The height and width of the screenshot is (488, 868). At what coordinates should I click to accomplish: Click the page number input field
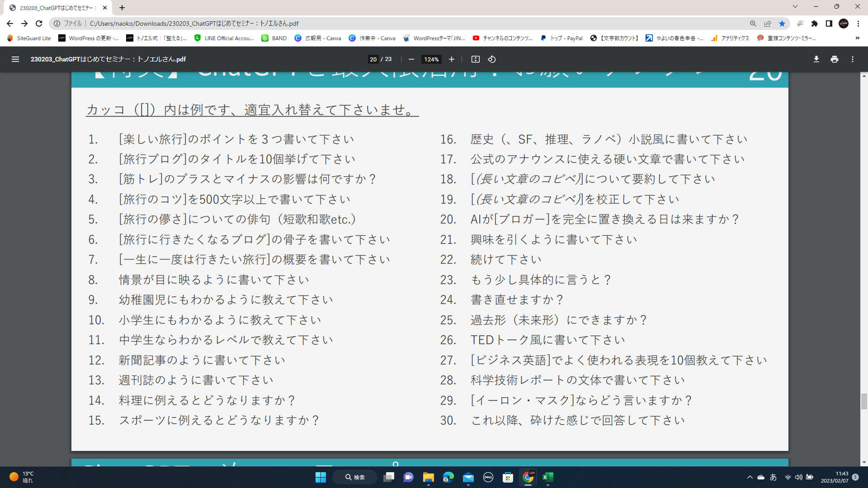click(x=373, y=59)
